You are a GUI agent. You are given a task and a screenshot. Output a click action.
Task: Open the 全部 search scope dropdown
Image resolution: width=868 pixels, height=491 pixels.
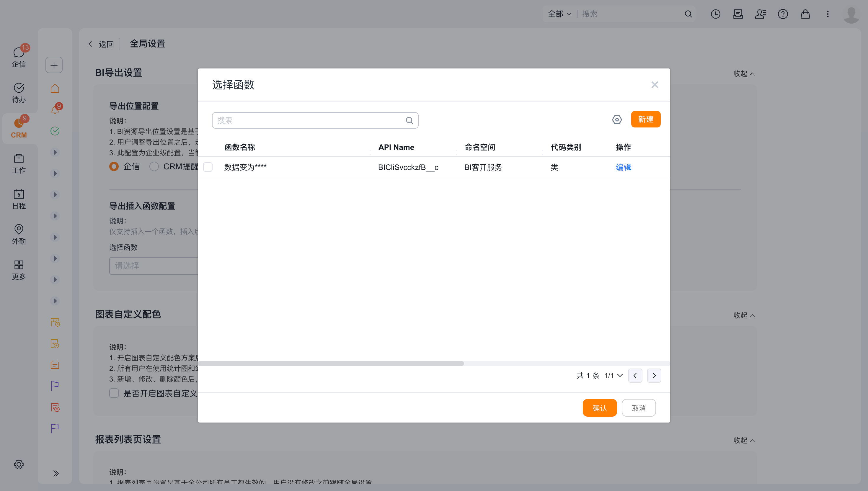pyautogui.click(x=559, y=14)
